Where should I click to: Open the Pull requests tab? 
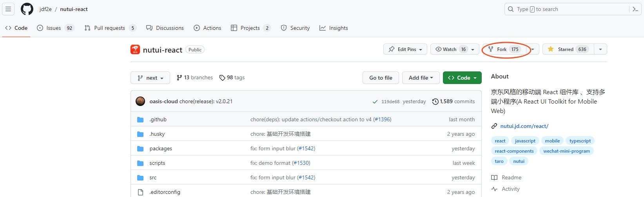tap(110, 28)
